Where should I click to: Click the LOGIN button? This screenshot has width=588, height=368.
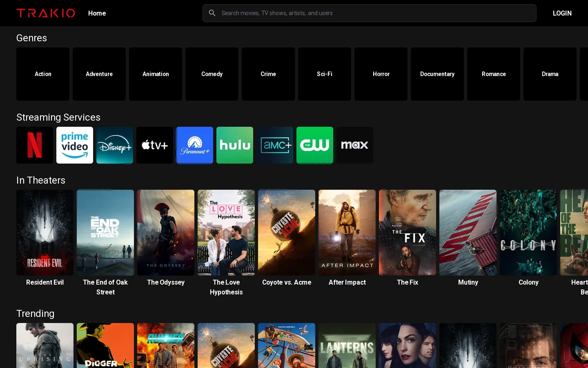(x=562, y=13)
